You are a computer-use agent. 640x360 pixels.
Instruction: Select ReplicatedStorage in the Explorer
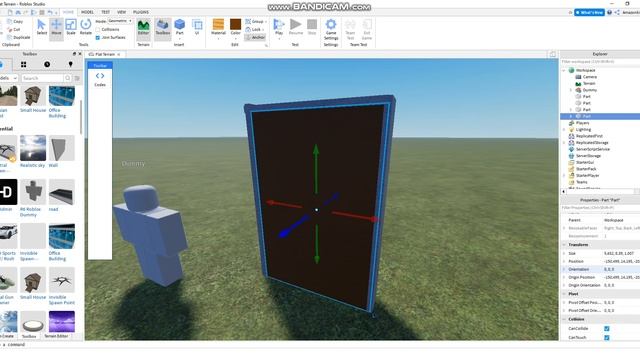click(x=592, y=142)
